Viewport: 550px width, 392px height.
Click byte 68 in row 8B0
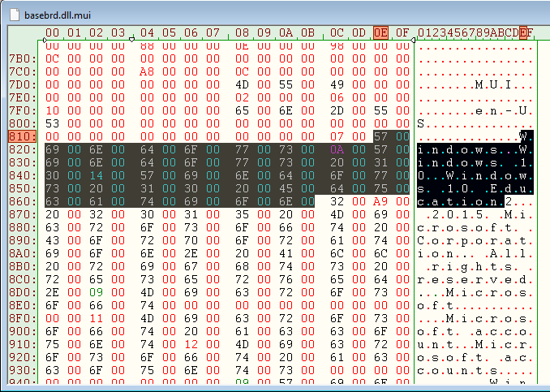[x=242, y=266]
